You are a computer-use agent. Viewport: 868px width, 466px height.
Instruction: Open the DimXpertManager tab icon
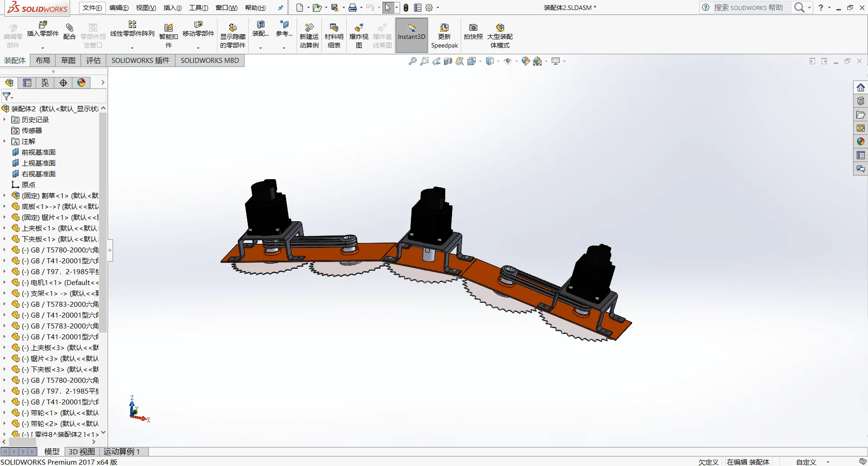point(63,83)
